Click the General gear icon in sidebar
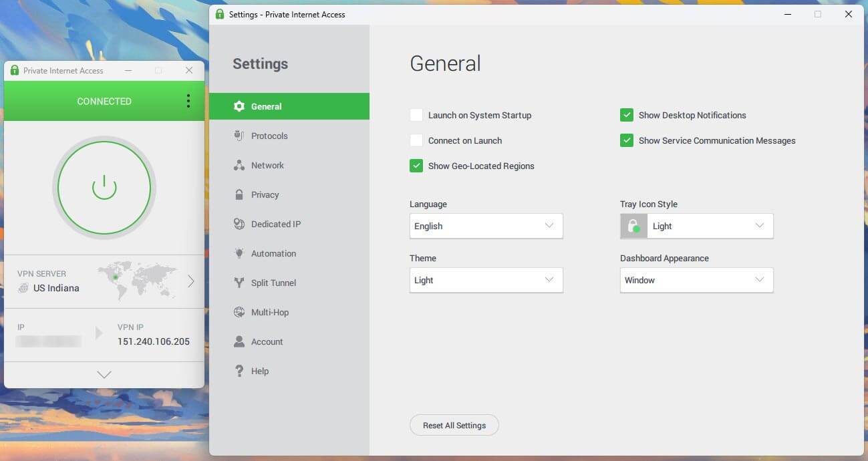Image resolution: width=868 pixels, height=461 pixels. tap(239, 106)
